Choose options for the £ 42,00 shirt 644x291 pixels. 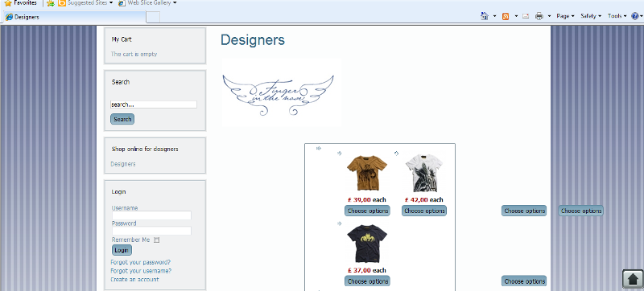pos(424,211)
